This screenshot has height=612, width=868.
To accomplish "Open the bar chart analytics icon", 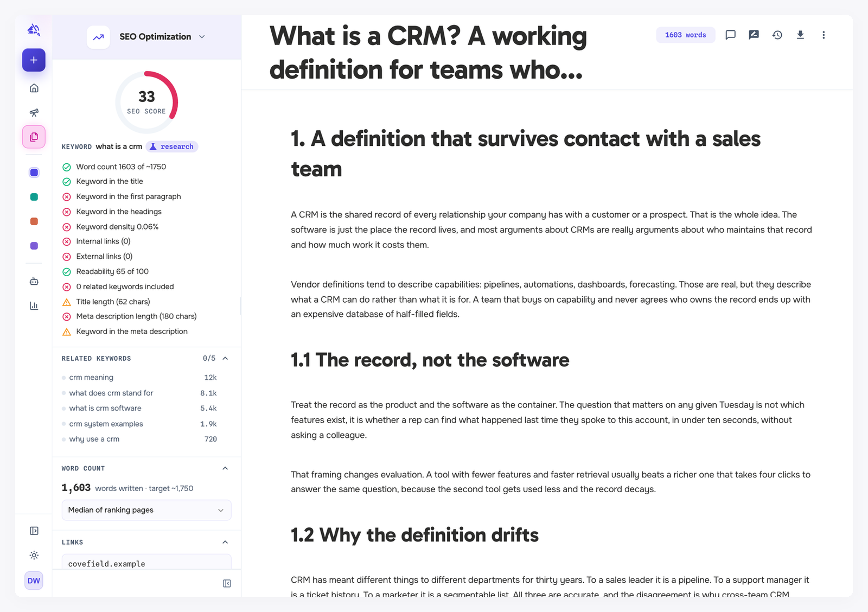I will click(34, 305).
